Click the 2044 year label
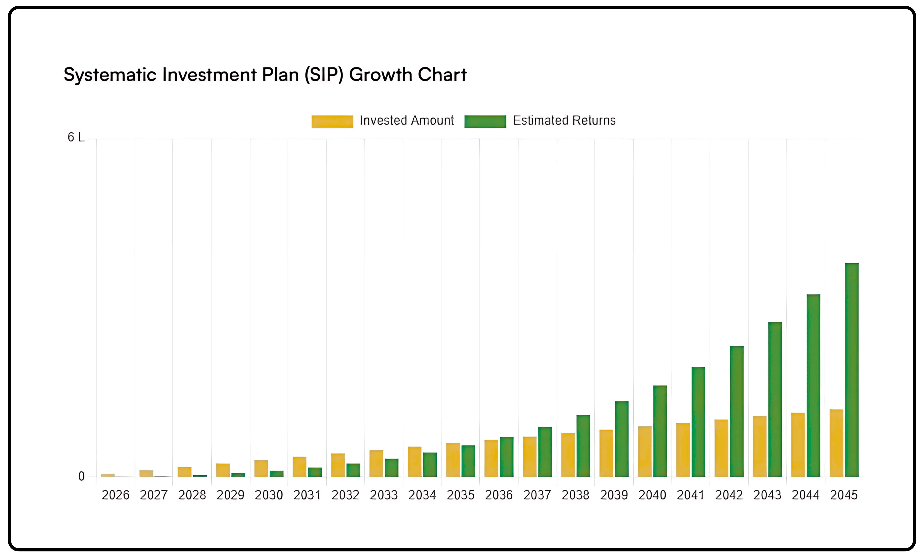 point(806,495)
